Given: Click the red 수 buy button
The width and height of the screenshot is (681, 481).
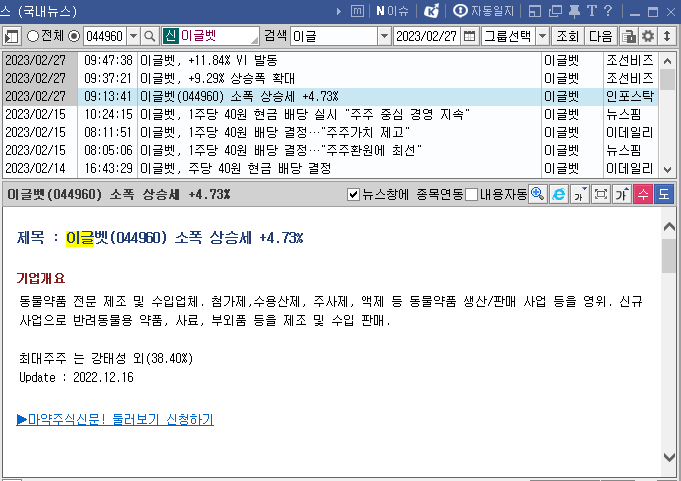Looking at the screenshot, I should 643,194.
